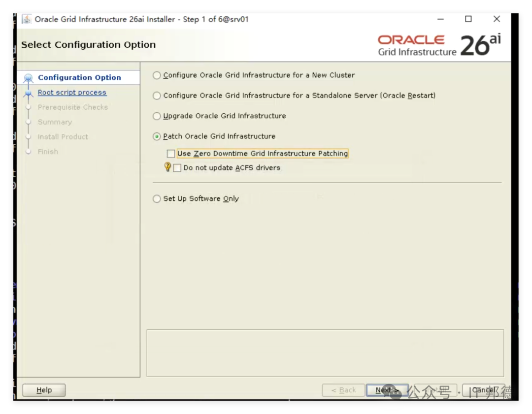Maximize the installer window
The image size is (532, 414).
(x=468, y=19)
